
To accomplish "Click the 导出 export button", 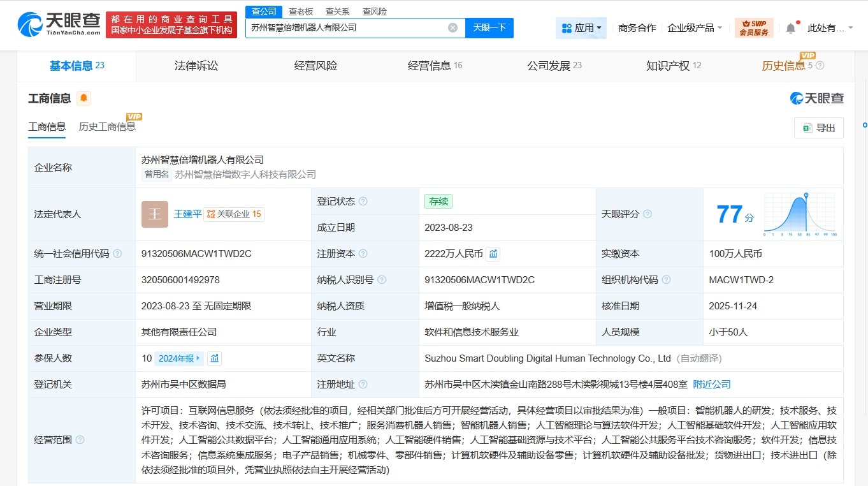I will tap(818, 128).
